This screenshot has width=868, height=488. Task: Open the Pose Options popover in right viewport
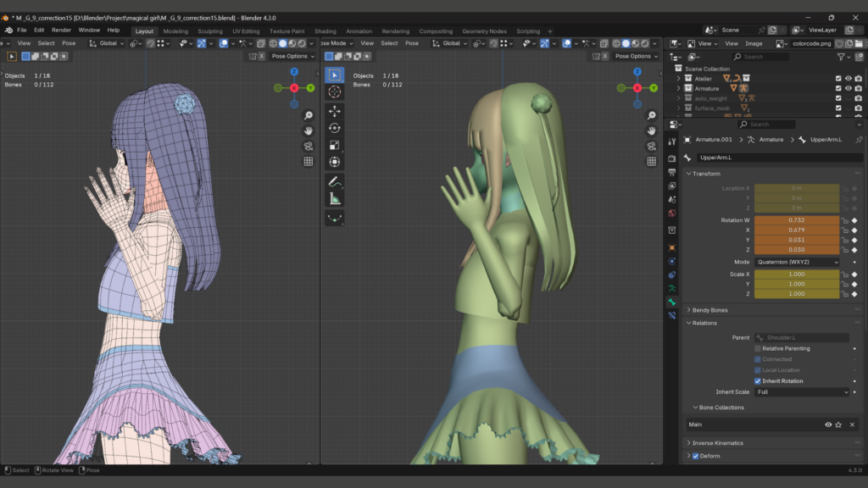(x=633, y=56)
